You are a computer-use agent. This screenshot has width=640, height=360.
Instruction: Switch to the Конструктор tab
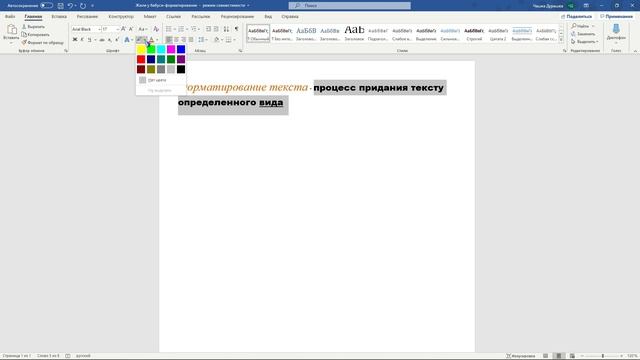click(121, 17)
